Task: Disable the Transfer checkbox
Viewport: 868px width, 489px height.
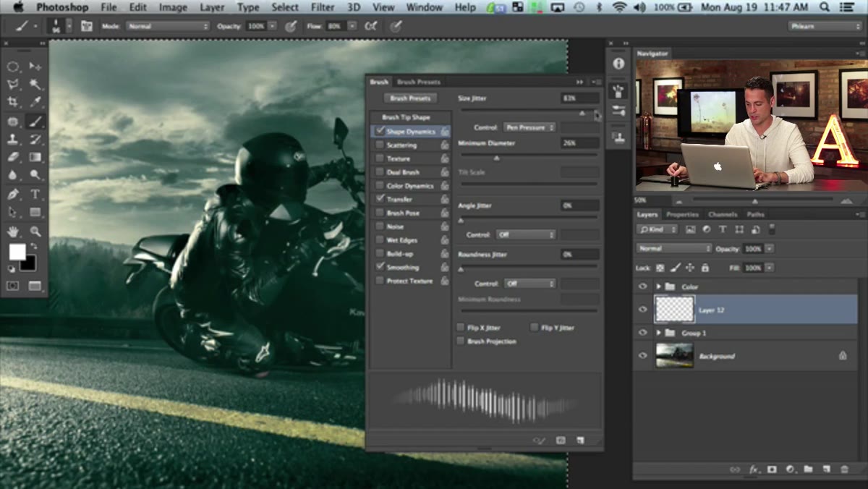Action: 380,199
